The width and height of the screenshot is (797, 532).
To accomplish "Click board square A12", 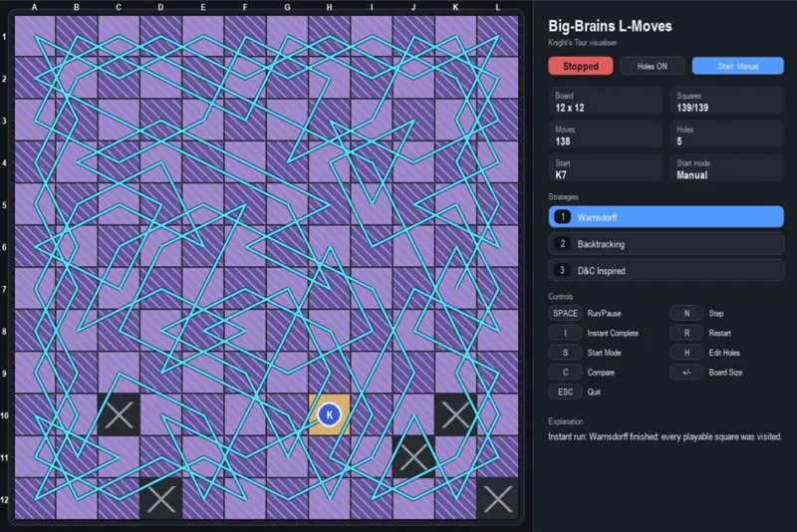I will (35, 498).
